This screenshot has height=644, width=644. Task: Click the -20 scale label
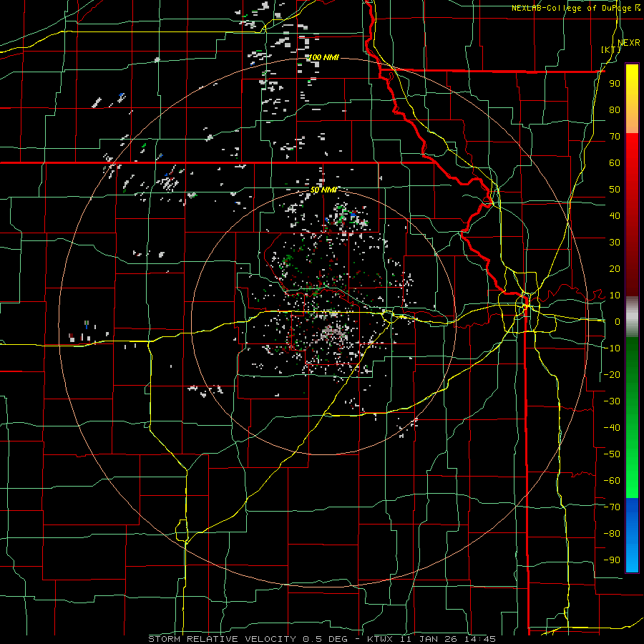pyautogui.click(x=612, y=374)
